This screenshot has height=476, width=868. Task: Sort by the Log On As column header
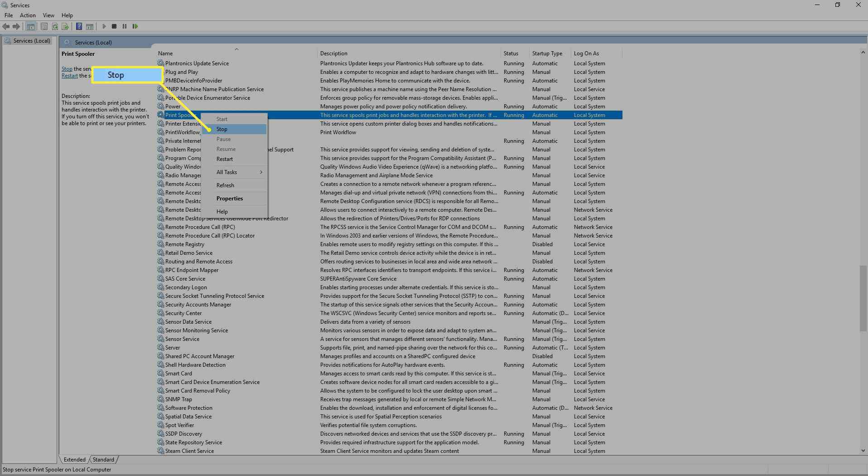[597, 53]
